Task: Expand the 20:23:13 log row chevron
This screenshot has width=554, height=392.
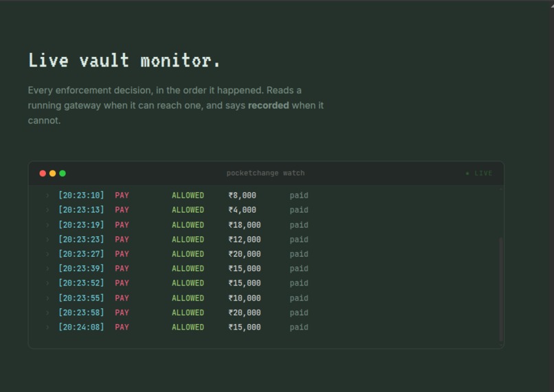Action: pos(47,210)
